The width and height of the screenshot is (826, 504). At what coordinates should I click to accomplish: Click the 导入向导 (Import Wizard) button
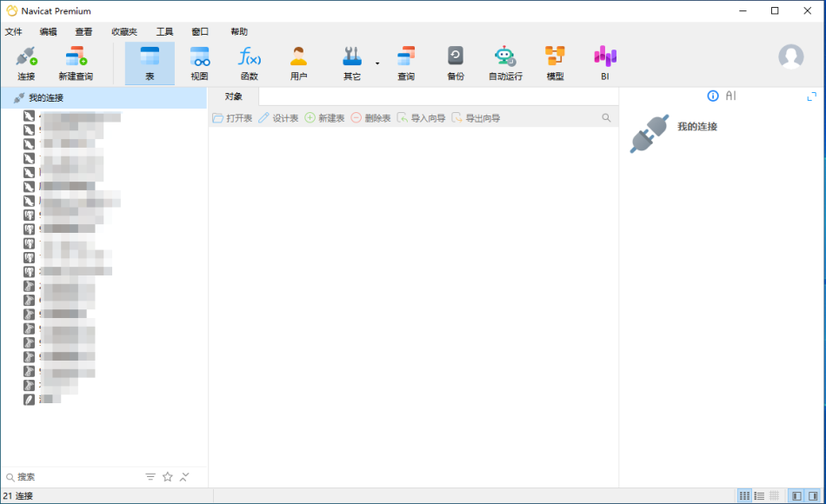coord(423,117)
